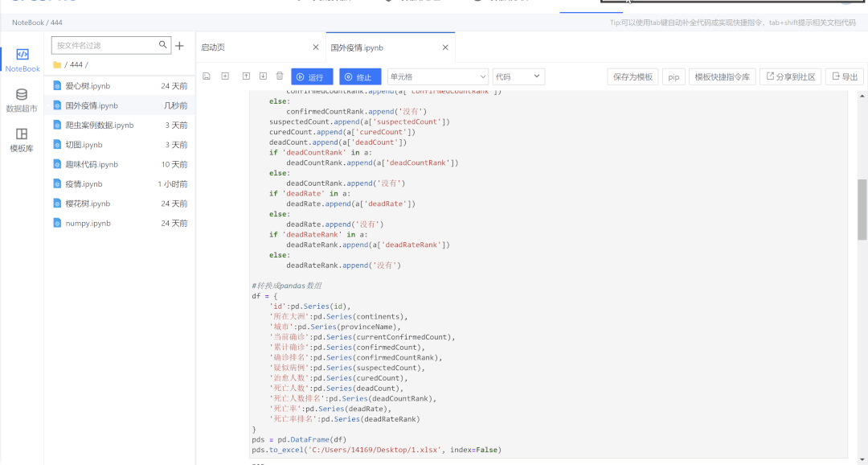
Task: Click the 按文件名过滤 filter input field
Action: (104, 46)
